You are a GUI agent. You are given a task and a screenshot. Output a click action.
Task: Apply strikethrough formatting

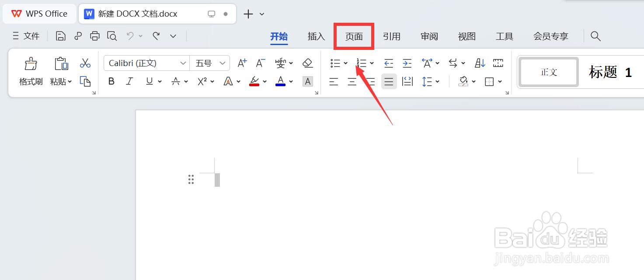(x=177, y=81)
